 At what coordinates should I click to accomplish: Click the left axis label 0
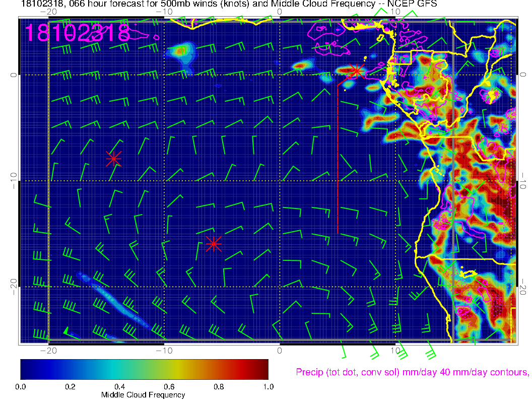click(13, 75)
